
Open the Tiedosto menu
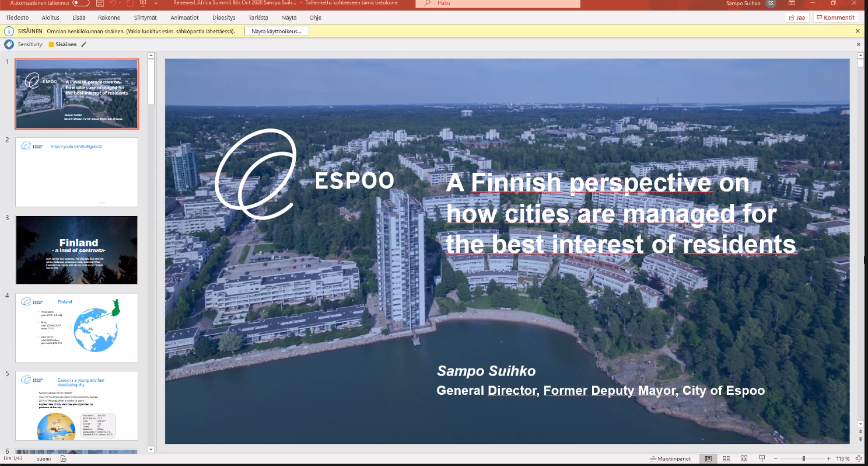tap(17, 18)
